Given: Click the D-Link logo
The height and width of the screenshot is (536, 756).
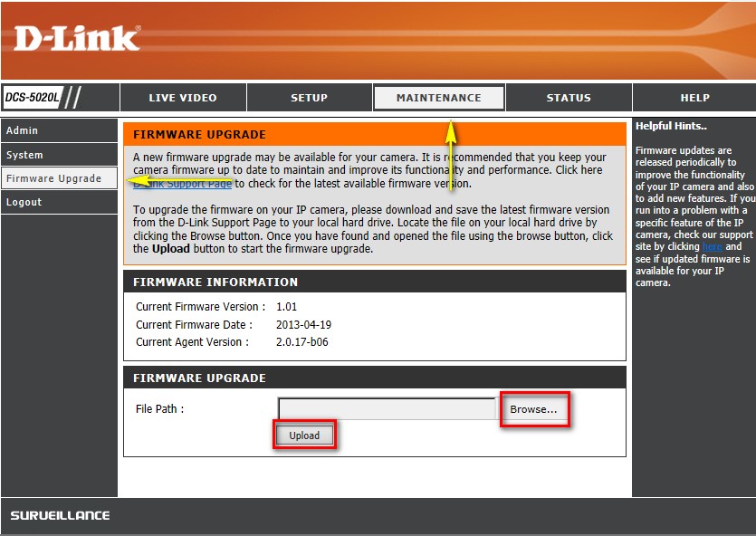Looking at the screenshot, I should 77,39.
